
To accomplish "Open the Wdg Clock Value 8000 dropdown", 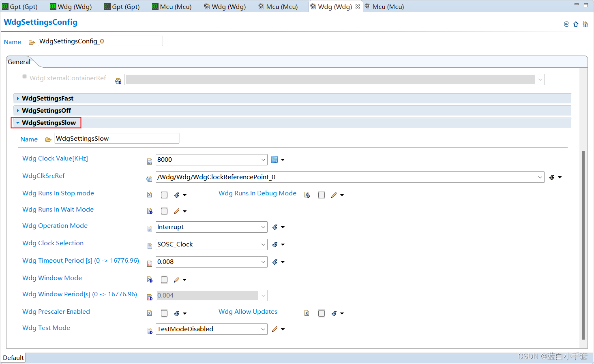I will pyautogui.click(x=263, y=160).
